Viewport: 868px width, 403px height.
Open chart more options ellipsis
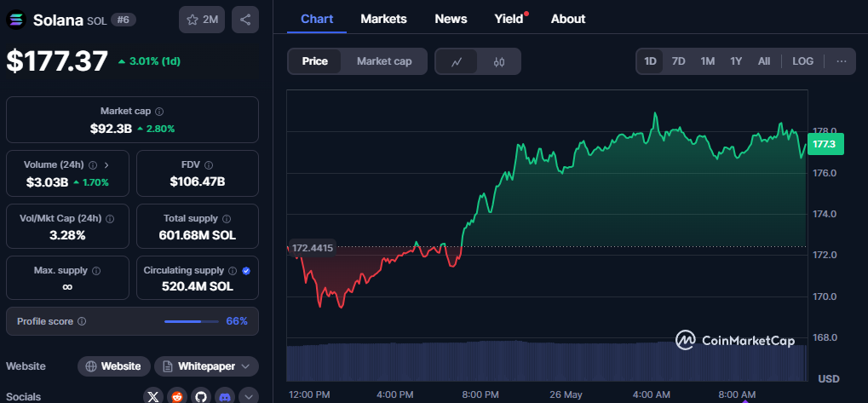click(x=842, y=61)
